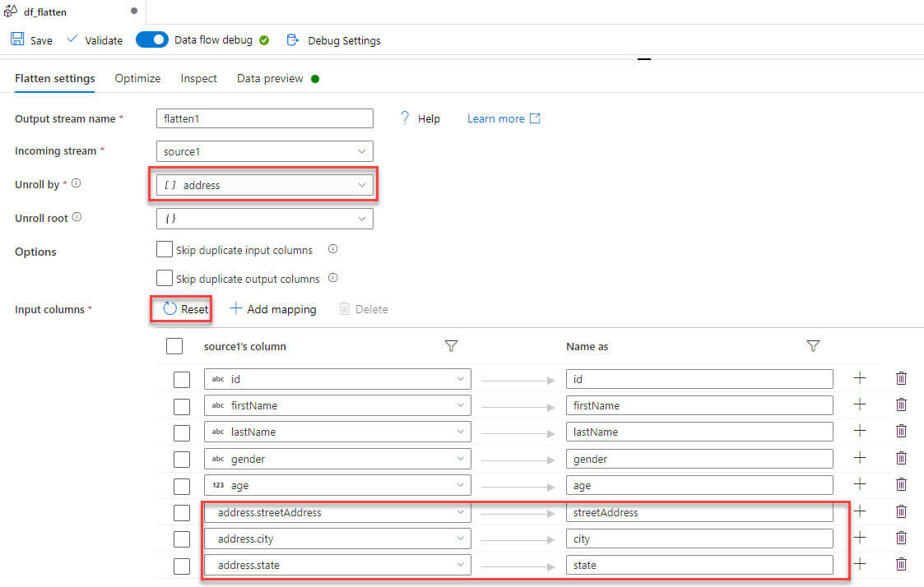Click the Output stream name field
This screenshot has height=587, width=924.
pyautogui.click(x=264, y=118)
